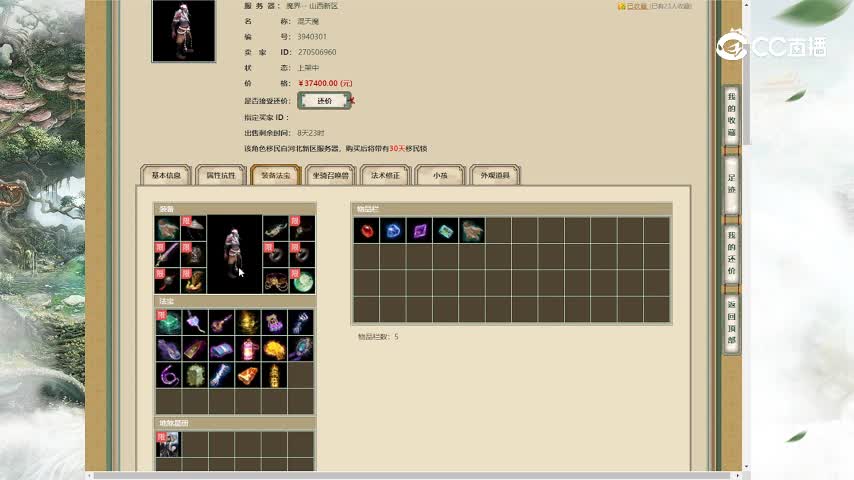Viewport: 854px width, 480px height.
Task: Click the character name 混天魔
Action: click(x=308, y=21)
